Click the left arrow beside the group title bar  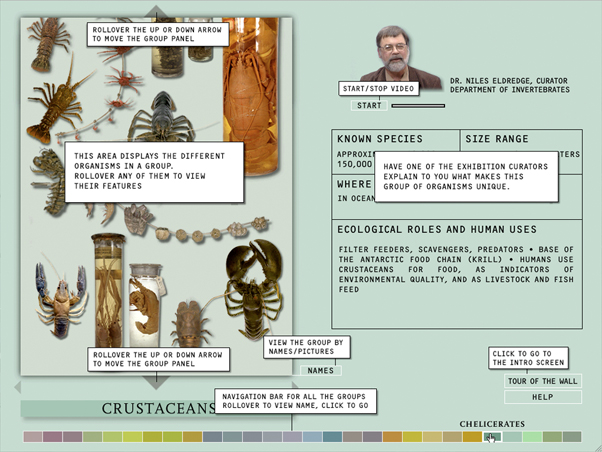tap(17, 387)
